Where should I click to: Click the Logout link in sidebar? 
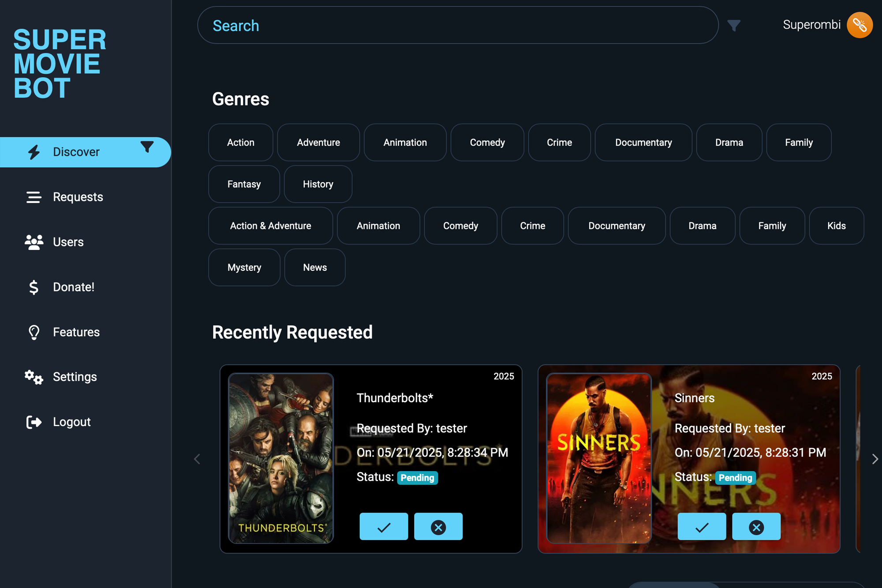(71, 422)
